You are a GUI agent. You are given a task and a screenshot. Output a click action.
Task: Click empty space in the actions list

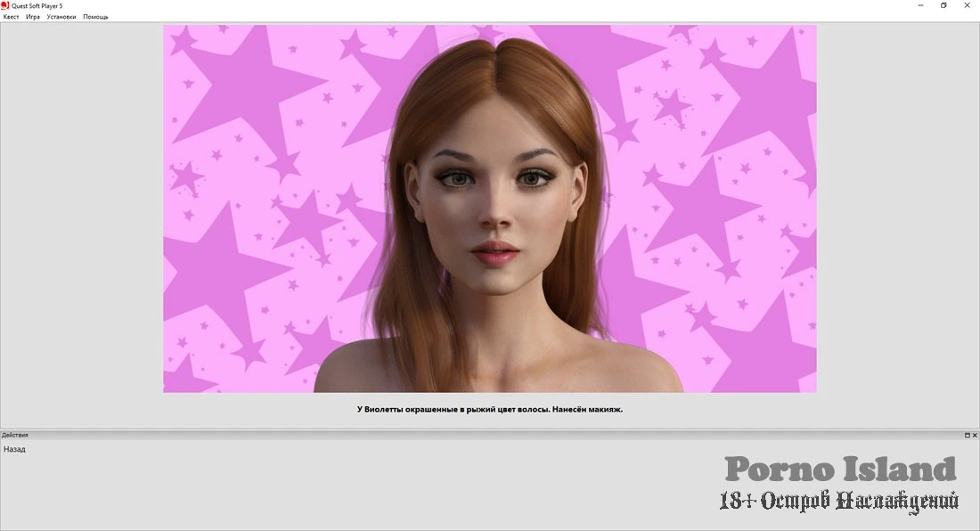pyautogui.click(x=356, y=490)
